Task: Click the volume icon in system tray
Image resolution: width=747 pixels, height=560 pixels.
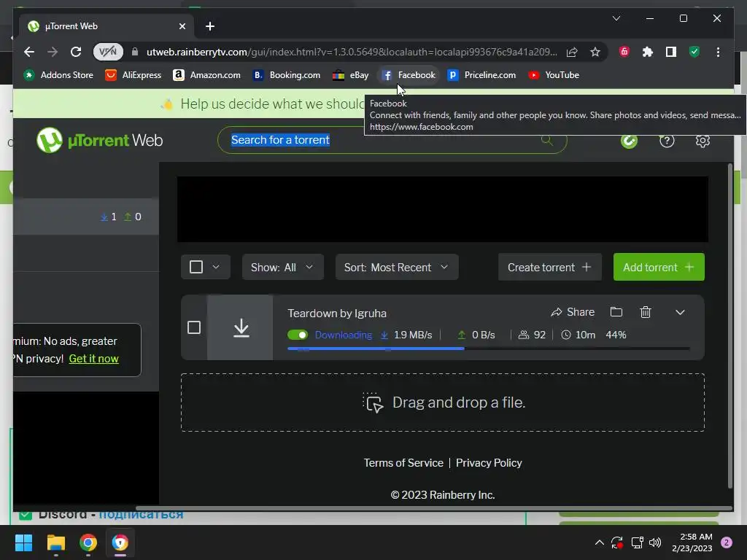Action: tap(655, 542)
